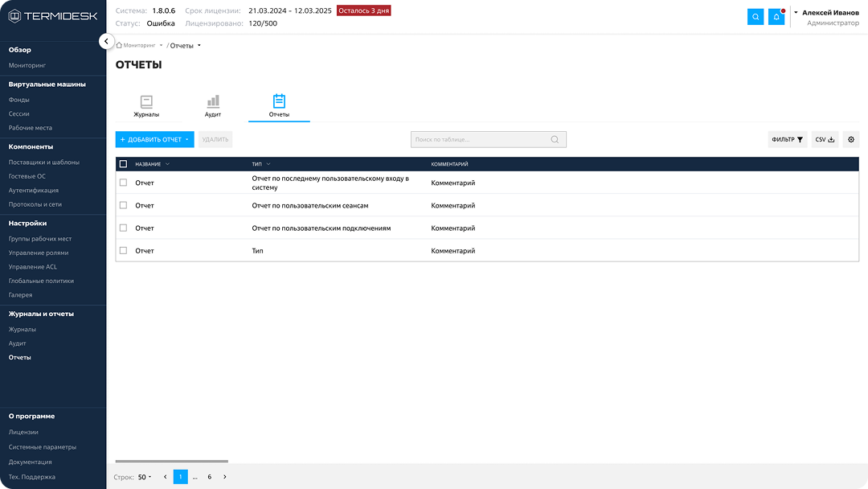Click magnifier icon in table search field
Screen dimensions: 868x489
click(x=555, y=140)
